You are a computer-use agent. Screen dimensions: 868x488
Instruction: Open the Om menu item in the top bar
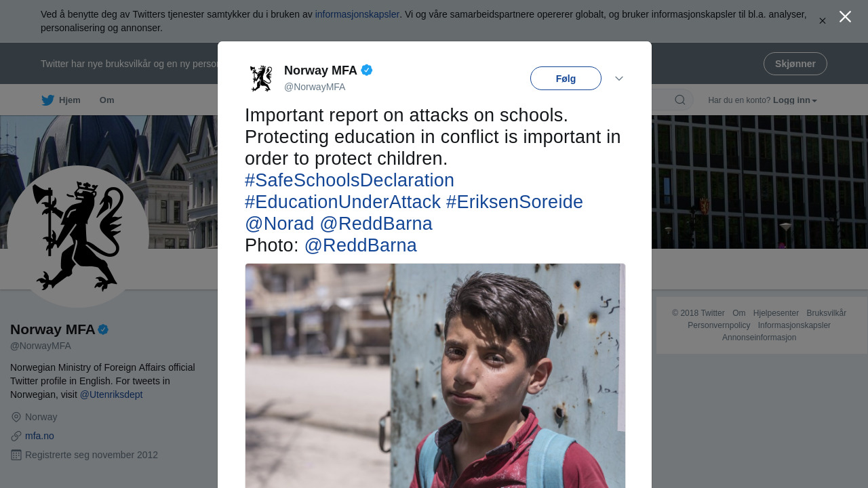[x=106, y=100]
